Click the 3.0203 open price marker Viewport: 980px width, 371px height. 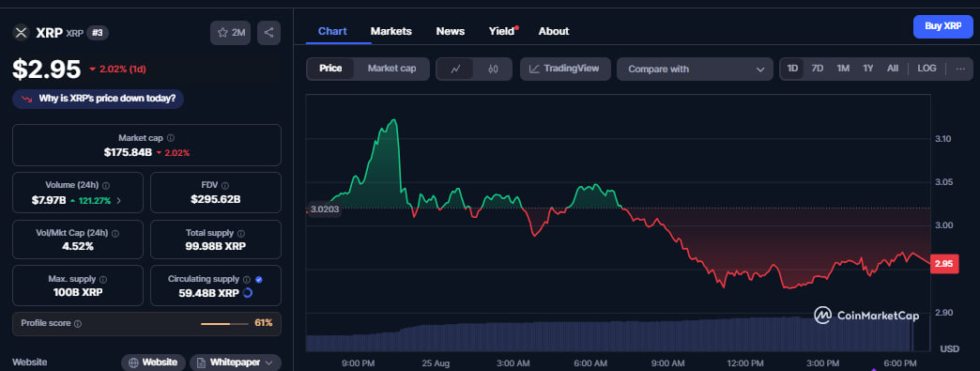click(x=325, y=209)
